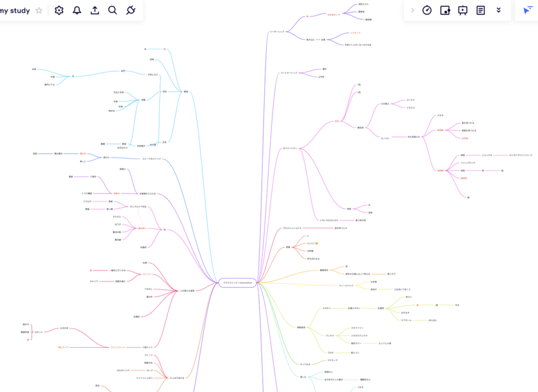Screen dimensions: 538x392
Task: Open the stopwatch timer icon
Action: (427, 10)
